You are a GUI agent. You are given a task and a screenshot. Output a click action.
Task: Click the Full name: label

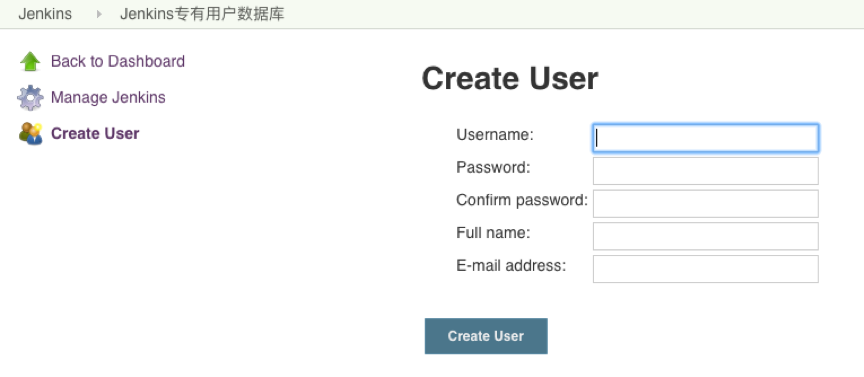tap(493, 233)
